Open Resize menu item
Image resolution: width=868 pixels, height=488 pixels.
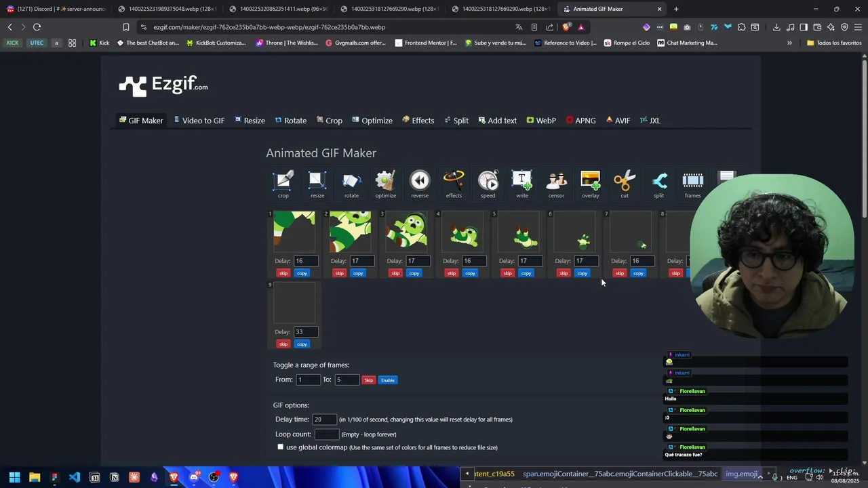click(250, 121)
